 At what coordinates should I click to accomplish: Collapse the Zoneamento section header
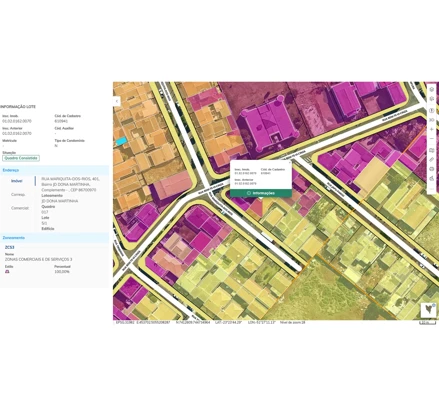54,238
